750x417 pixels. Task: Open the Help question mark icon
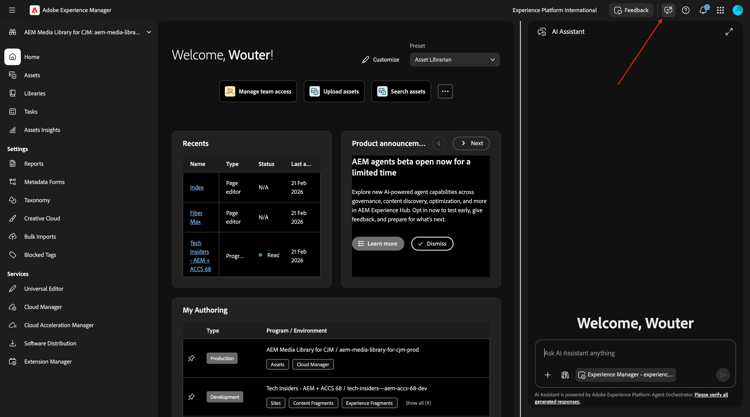pos(685,10)
